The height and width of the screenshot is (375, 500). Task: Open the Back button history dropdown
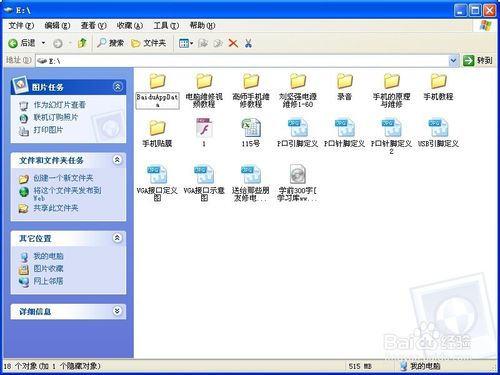(x=43, y=43)
